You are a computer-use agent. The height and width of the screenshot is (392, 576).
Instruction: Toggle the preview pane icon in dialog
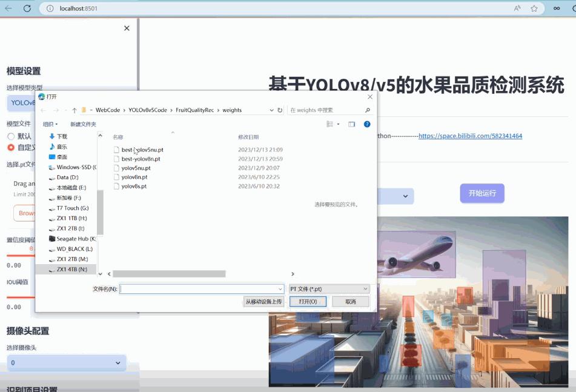352,124
